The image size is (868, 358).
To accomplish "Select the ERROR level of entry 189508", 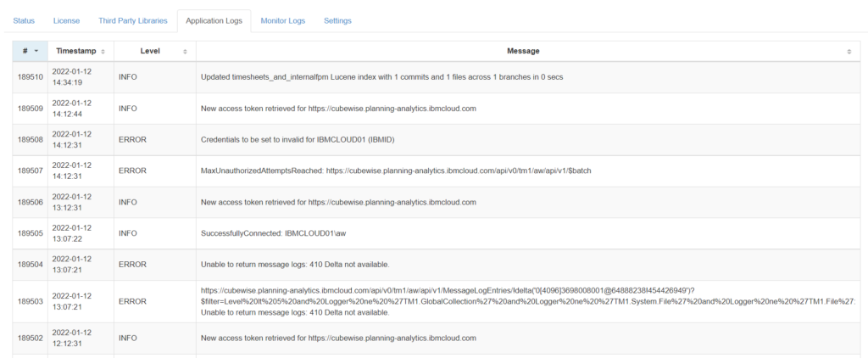I will pyautogui.click(x=132, y=139).
